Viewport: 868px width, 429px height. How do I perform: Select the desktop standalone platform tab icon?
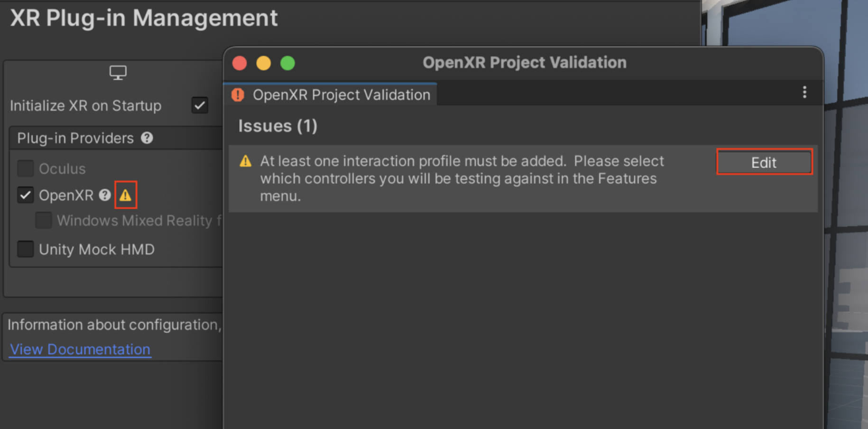118,73
